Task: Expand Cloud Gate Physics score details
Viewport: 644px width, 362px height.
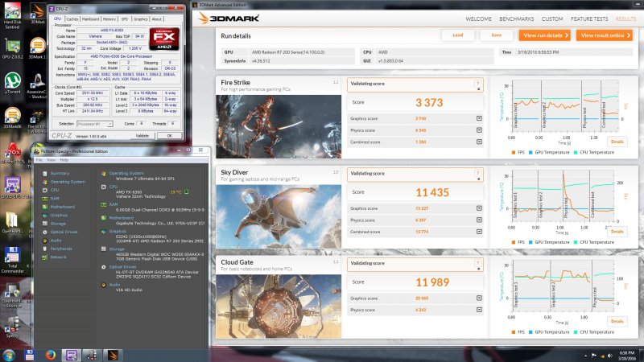Action: tap(479, 310)
